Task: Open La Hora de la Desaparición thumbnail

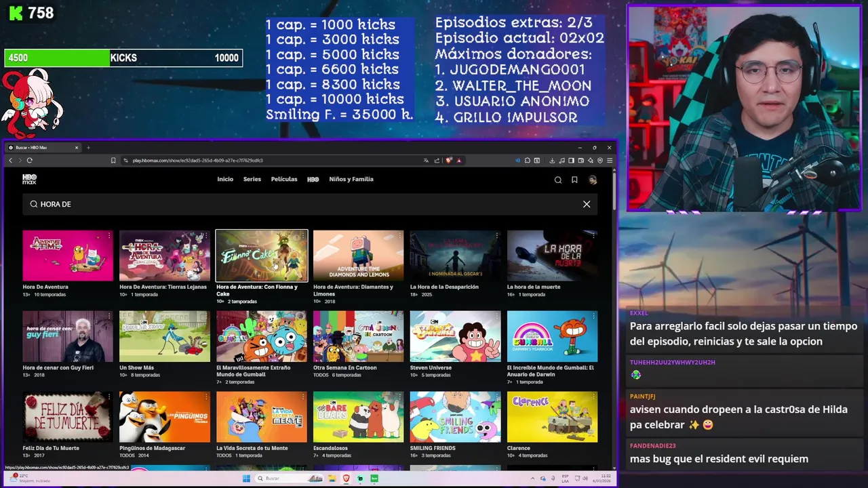Action: click(x=456, y=256)
